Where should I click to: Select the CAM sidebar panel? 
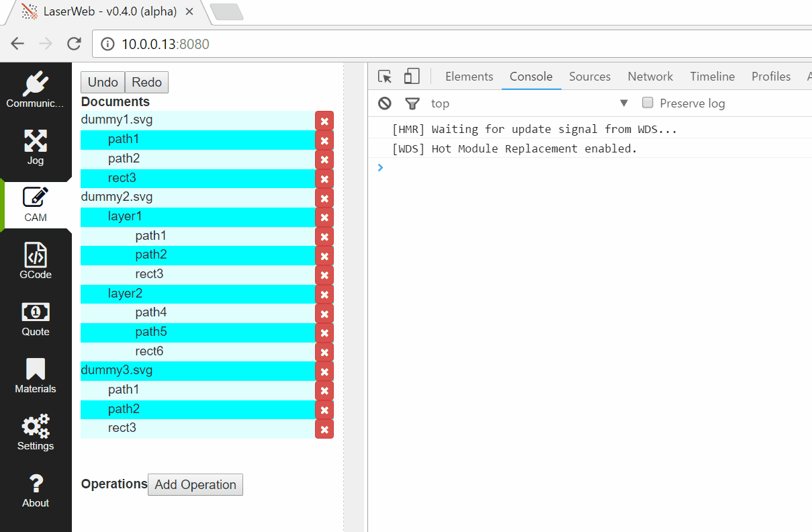pyautogui.click(x=36, y=205)
